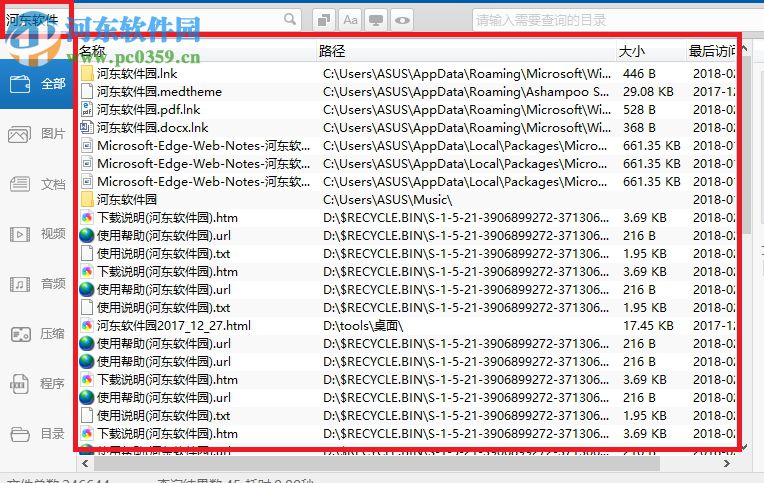Click the path cell C:\Users\ASUS\Music\

click(x=388, y=200)
